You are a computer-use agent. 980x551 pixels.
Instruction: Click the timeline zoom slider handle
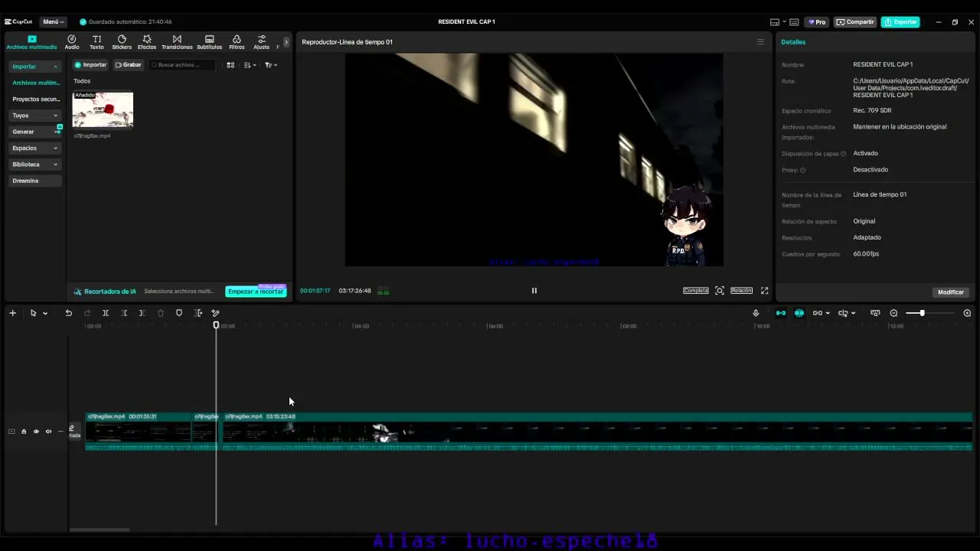click(922, 313)
